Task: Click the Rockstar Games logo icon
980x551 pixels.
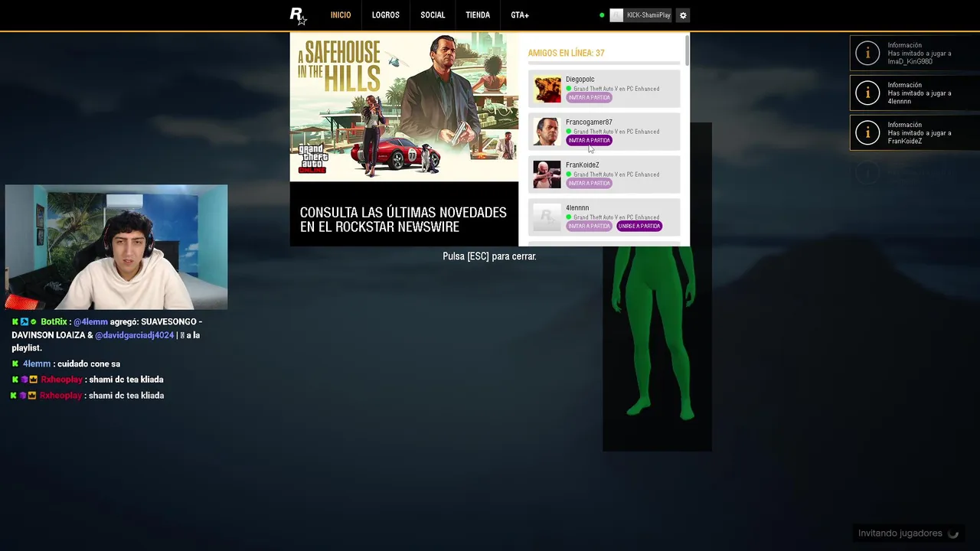Action: pos(298,15)
